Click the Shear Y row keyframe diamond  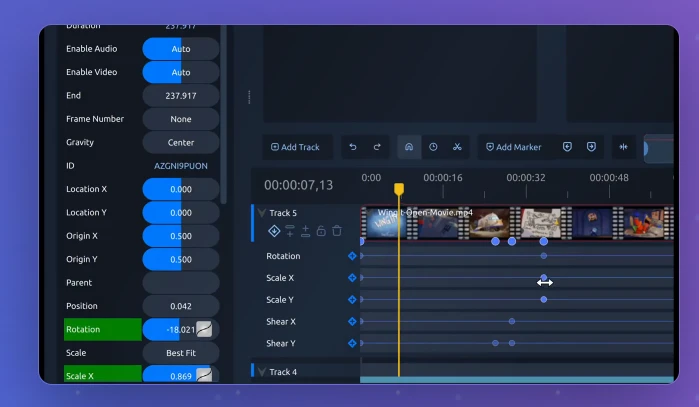[352, 343]
